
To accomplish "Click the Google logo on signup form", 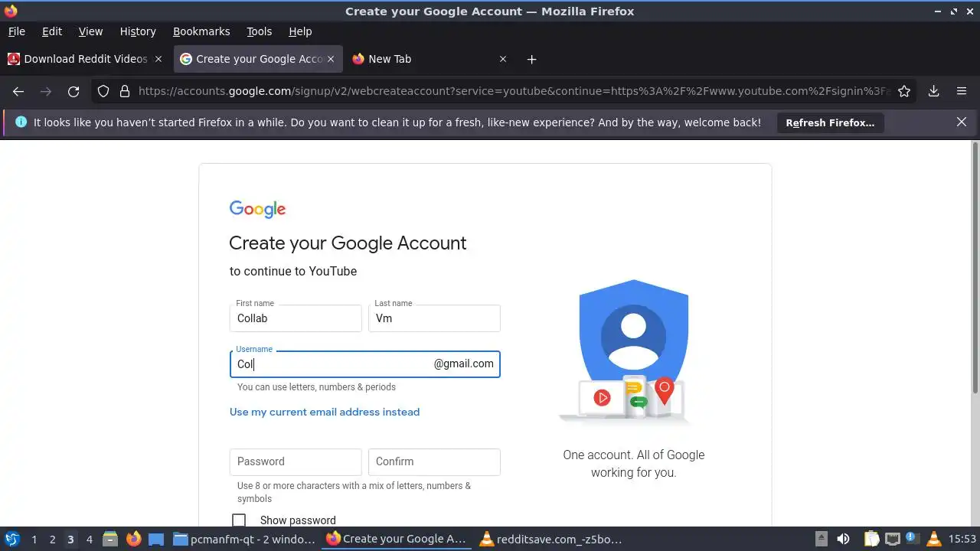I will coord(257,209).
